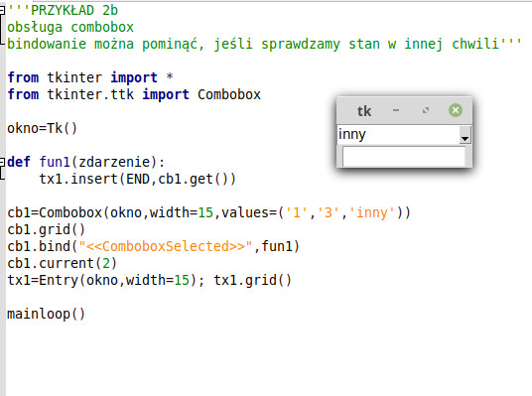The width and height of the screenshot is (532, 396).
Task: Collapse the docstring fold marker at PRZYKŁAD 2b
Action: tap(2, 10)
